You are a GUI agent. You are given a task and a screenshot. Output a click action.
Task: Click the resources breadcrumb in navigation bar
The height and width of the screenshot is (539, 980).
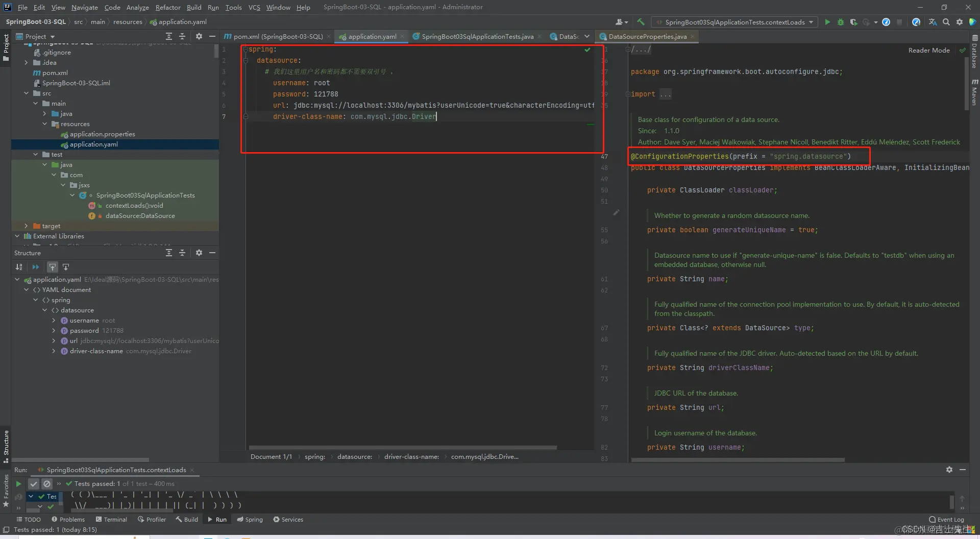[x=128, y=22]
